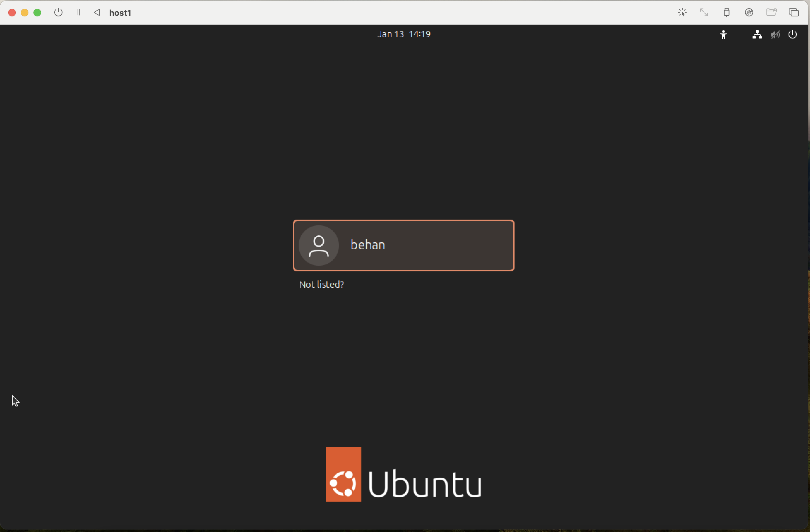Image resolution: width=810 pixels, height=532 pixels.
Task: Toggle capture mouse cursor icon
Action: tap(682, 13)
